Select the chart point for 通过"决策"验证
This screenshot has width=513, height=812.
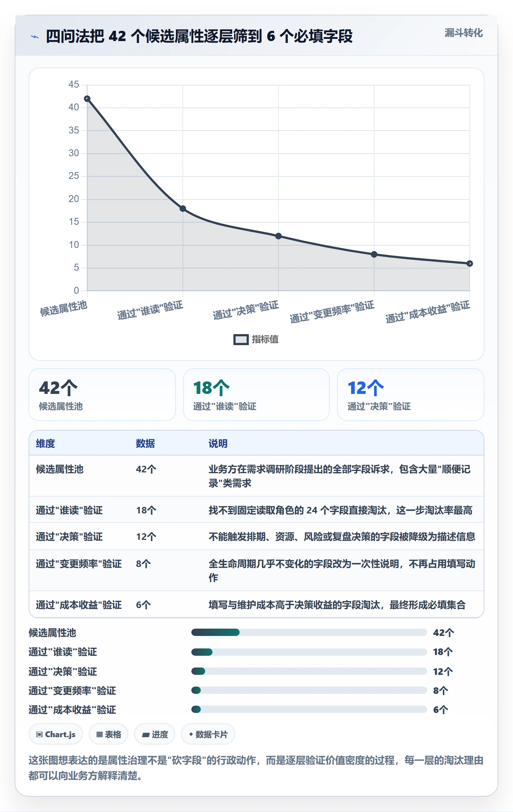(278, 236)
